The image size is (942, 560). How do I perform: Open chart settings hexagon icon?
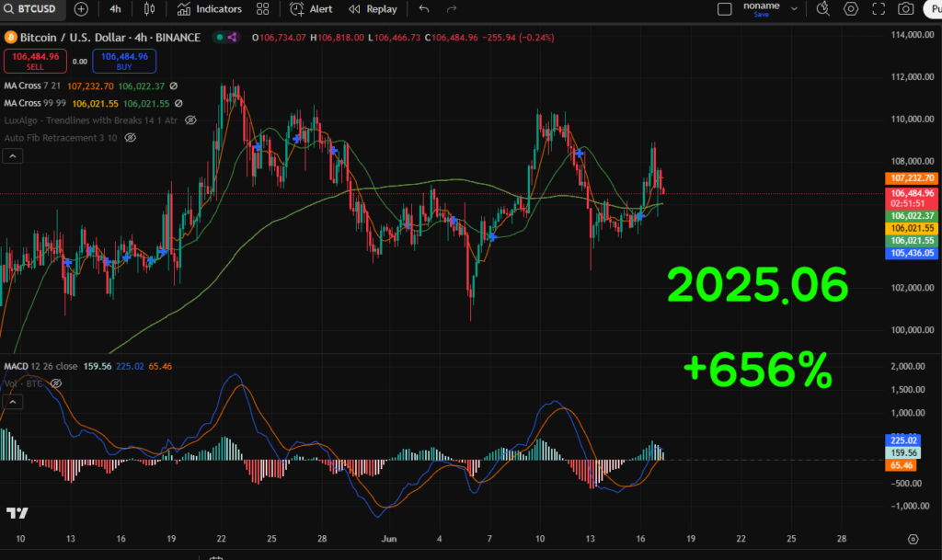(x=851, y=9)
